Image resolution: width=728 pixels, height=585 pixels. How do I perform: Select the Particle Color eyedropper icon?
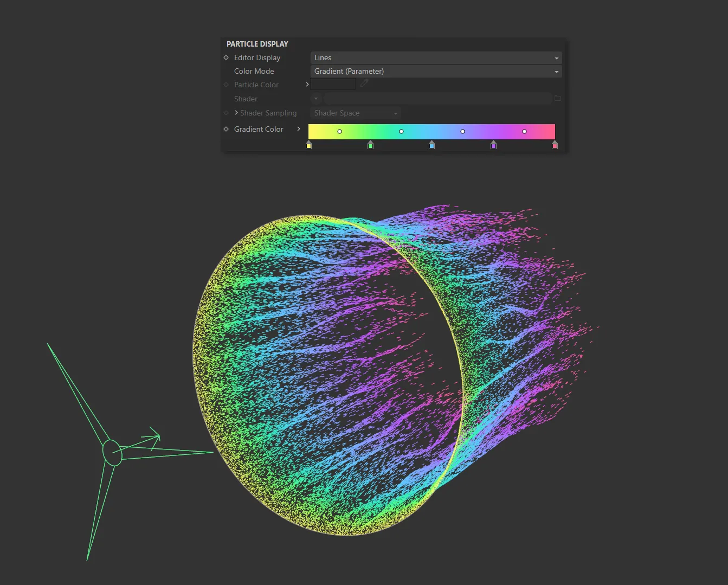click(x=364, y=84)
